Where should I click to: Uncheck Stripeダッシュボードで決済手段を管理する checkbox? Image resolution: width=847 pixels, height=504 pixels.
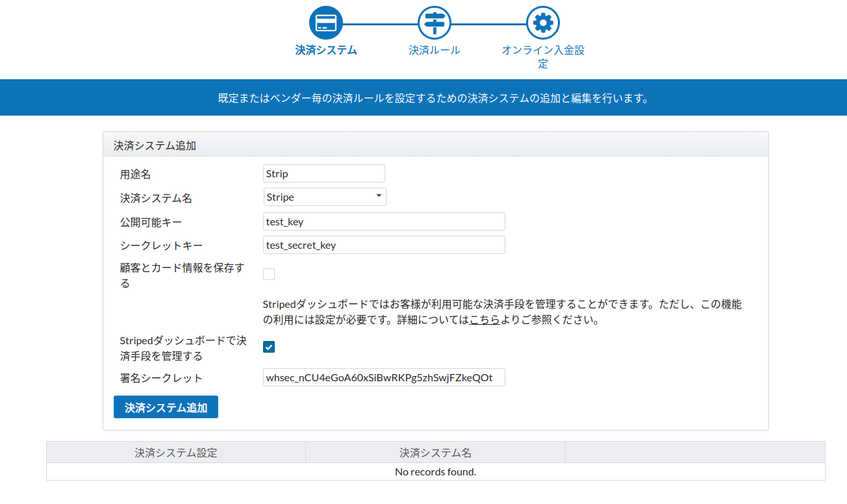[269, 347]
